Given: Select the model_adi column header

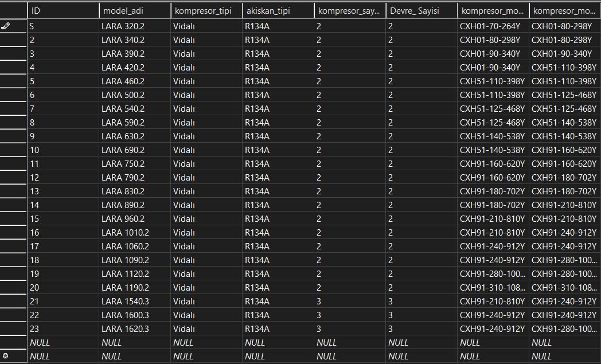Looking at the screenshot, I should tap(135, 11).
